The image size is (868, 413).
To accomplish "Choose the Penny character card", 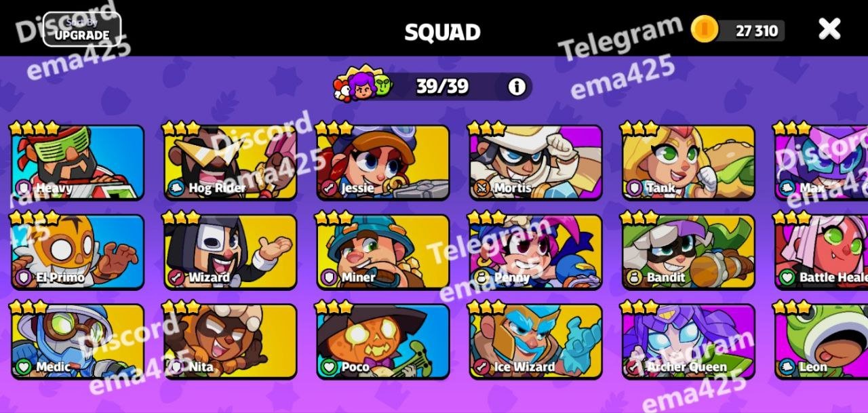I will (536, 252).
